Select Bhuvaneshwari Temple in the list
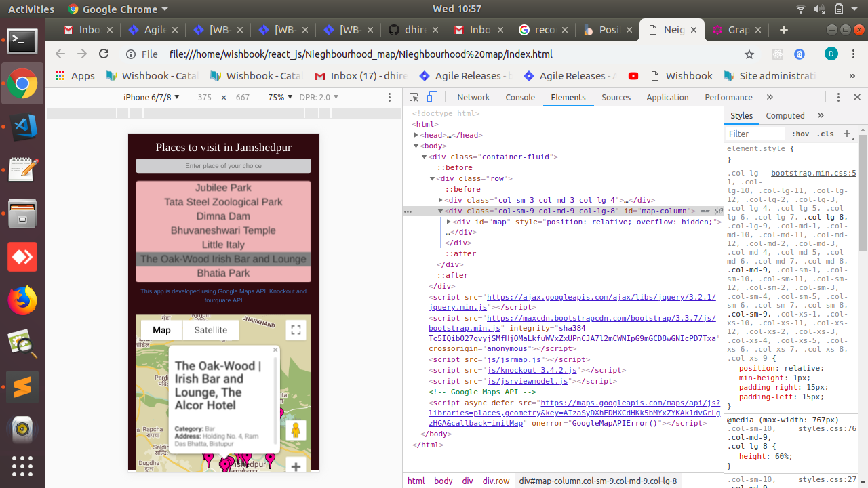The height and width of the screenshot is (488, 868). point(223,230)
